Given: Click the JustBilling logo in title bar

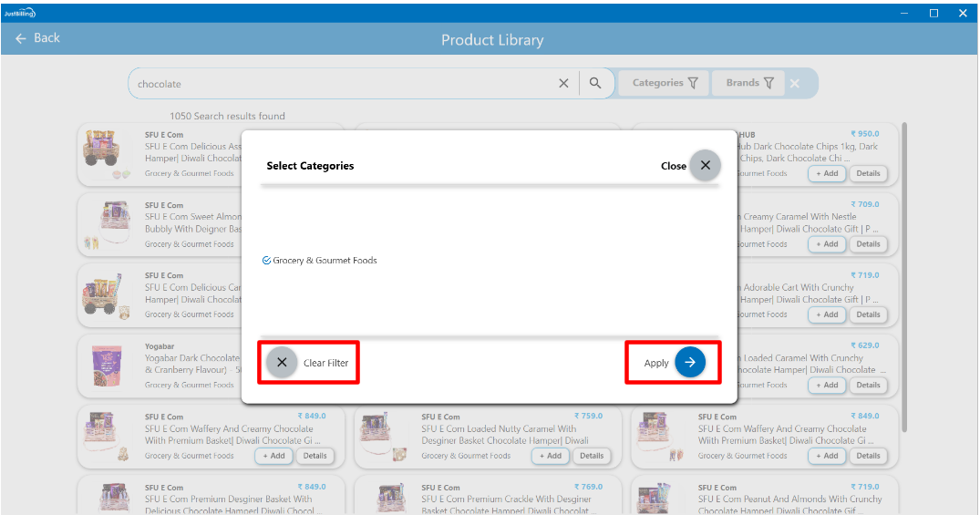Looking at the screenshot, I should pos(19,13).
